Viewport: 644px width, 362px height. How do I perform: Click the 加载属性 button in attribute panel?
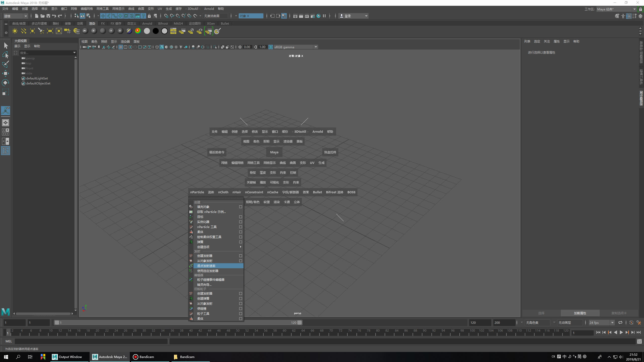point(580,313)
